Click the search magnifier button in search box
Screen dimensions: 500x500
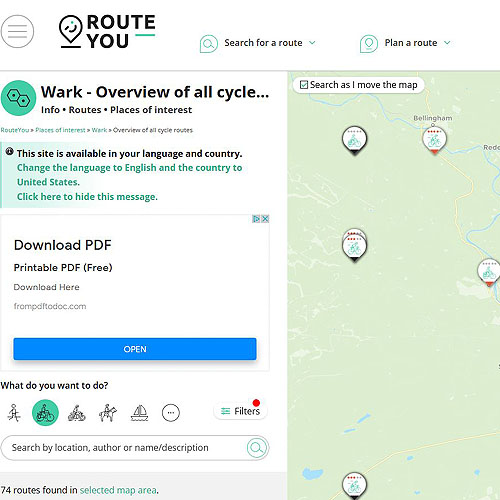coord(257,448)
